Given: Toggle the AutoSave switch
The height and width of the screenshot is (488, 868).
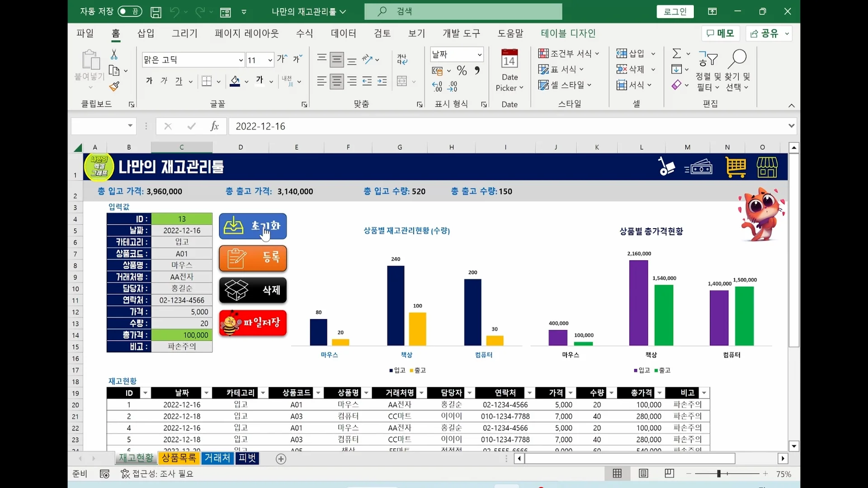Looking at the screenshot, I should [130, 12].
